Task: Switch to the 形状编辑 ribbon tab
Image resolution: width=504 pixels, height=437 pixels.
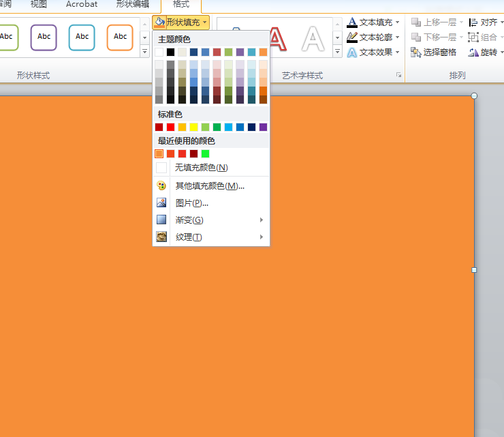Action: (x=133, y=4)
